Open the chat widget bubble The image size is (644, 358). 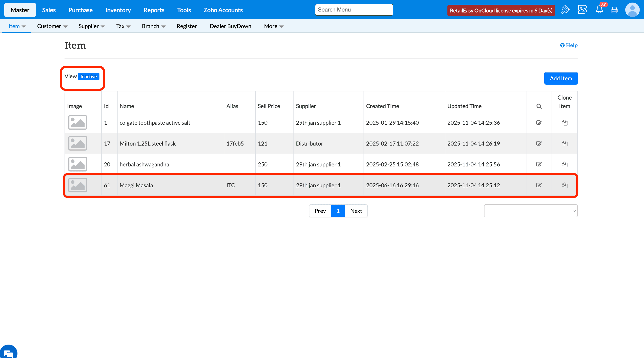click(9, 353)
